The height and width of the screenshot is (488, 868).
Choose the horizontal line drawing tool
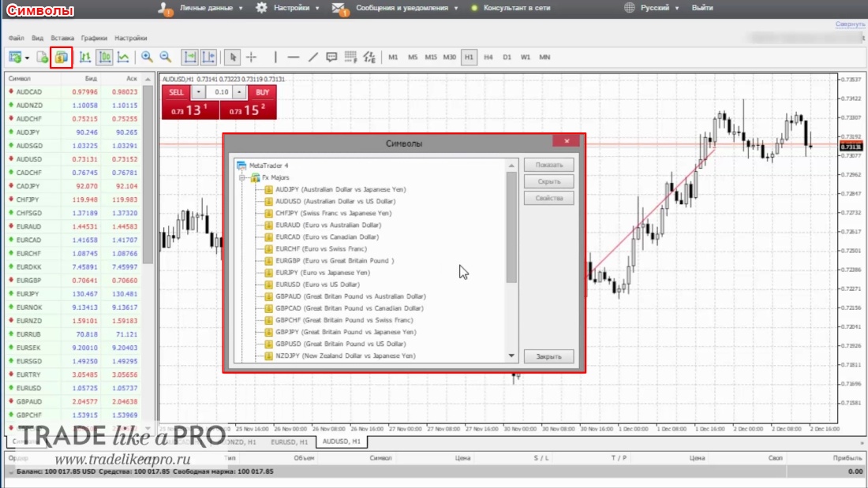[x=294, y=57]
